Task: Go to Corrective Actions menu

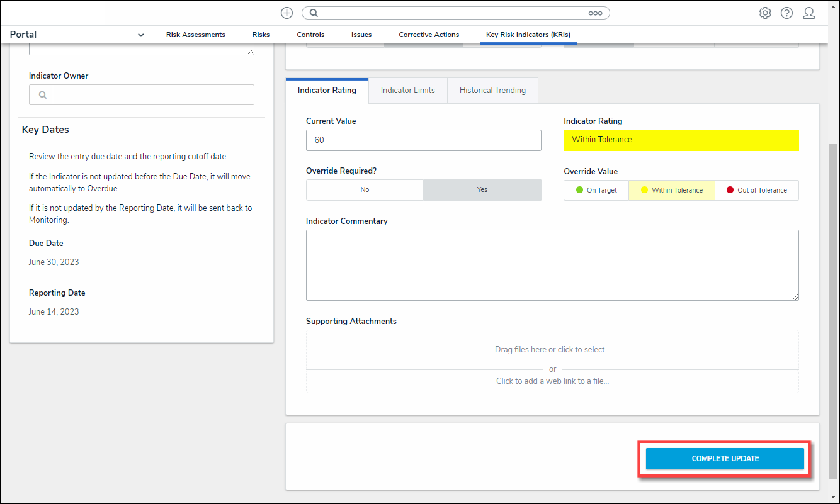Action: click(x=429, y=35)
